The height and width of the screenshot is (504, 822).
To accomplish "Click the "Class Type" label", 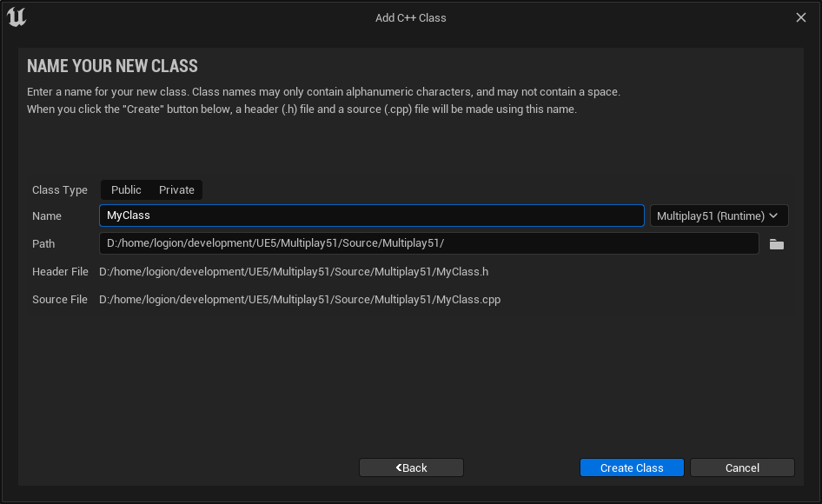I will pyautogui.click(x=60, y=190).
